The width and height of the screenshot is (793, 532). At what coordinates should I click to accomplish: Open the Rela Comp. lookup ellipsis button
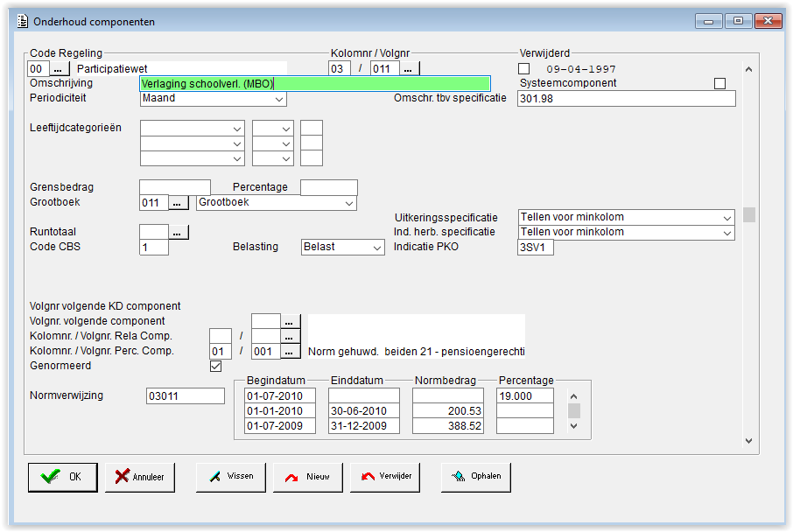click(291, 336)
